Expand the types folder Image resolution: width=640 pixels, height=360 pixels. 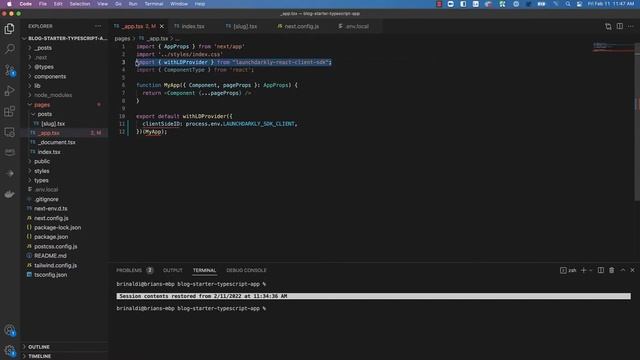click(41, 180)
